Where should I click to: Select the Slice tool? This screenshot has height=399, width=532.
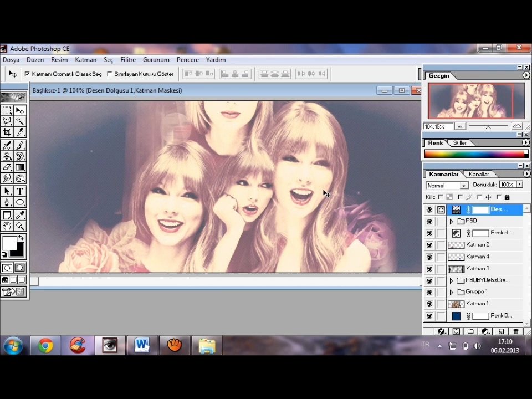(x=20, y=132)
